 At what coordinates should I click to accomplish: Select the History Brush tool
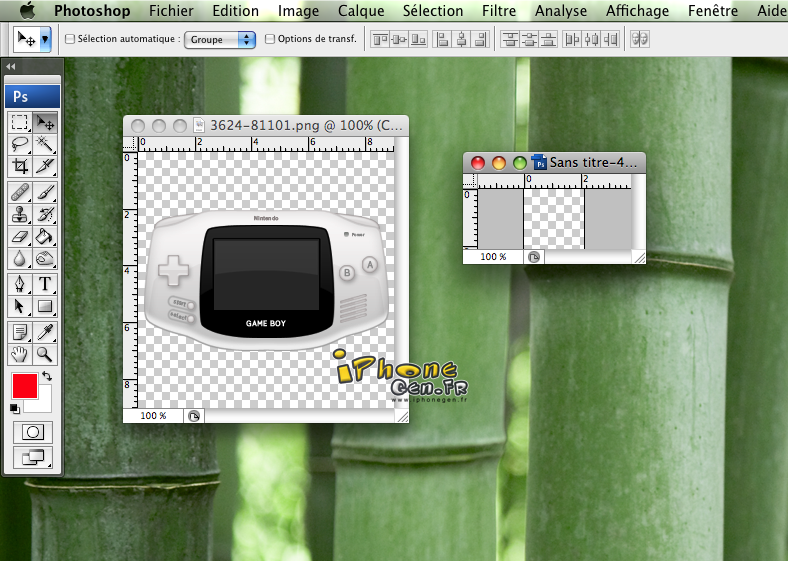45,214
